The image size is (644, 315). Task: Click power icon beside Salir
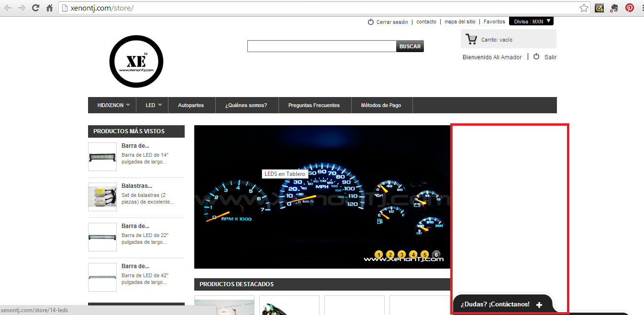pos(536,56)
